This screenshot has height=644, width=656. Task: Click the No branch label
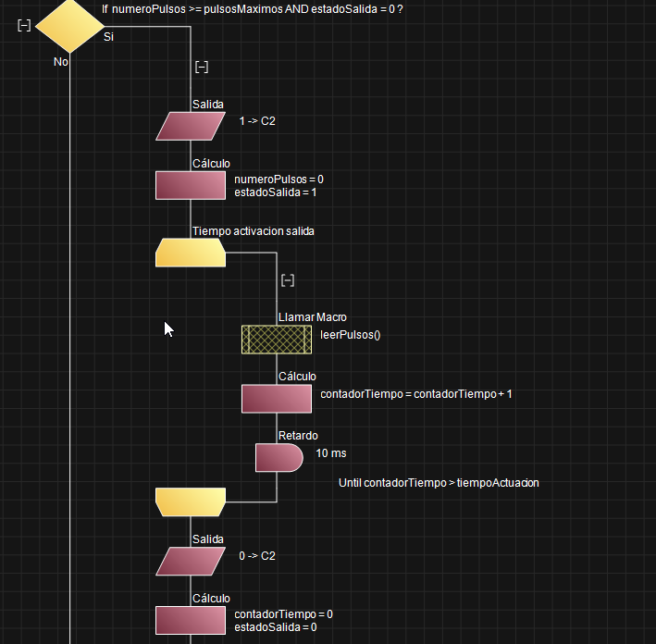(x=61, y=62)
